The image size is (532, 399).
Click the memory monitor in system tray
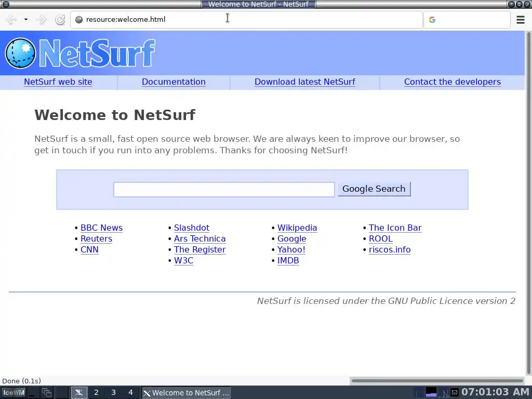431,393
